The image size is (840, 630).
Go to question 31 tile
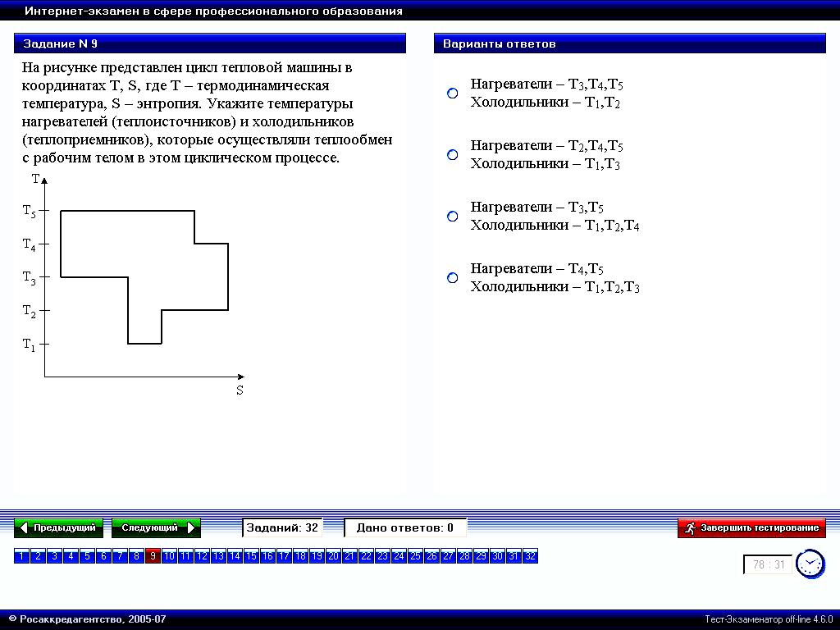(x=514, y=556)
